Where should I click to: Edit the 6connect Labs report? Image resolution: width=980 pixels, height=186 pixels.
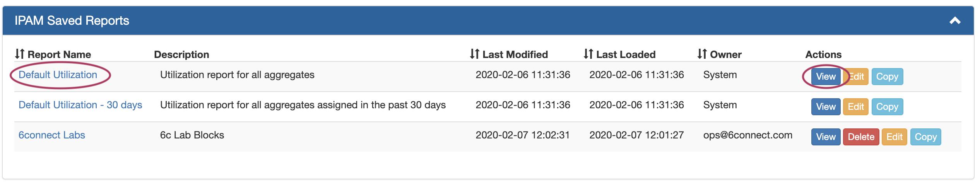[894, 137]
